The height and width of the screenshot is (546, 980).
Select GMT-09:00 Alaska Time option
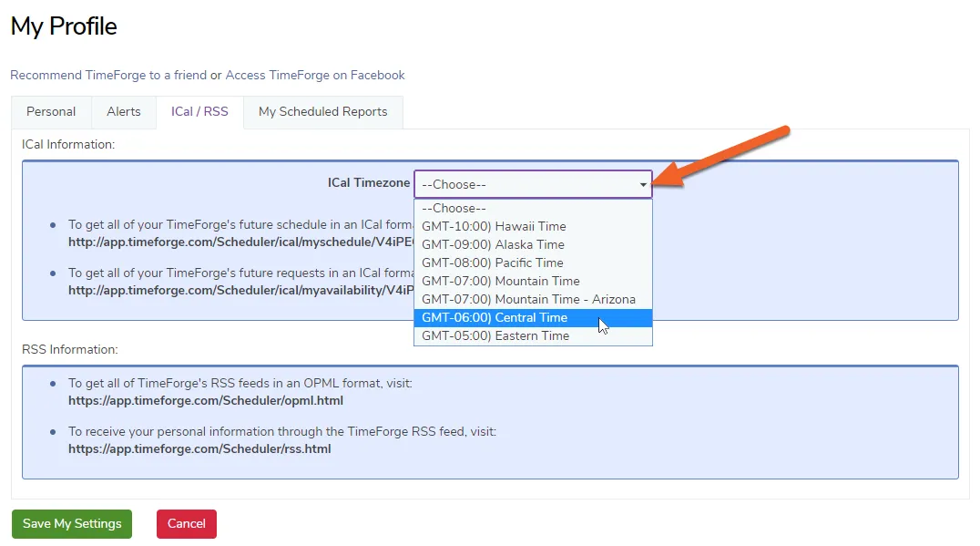(x=533, y=244)
